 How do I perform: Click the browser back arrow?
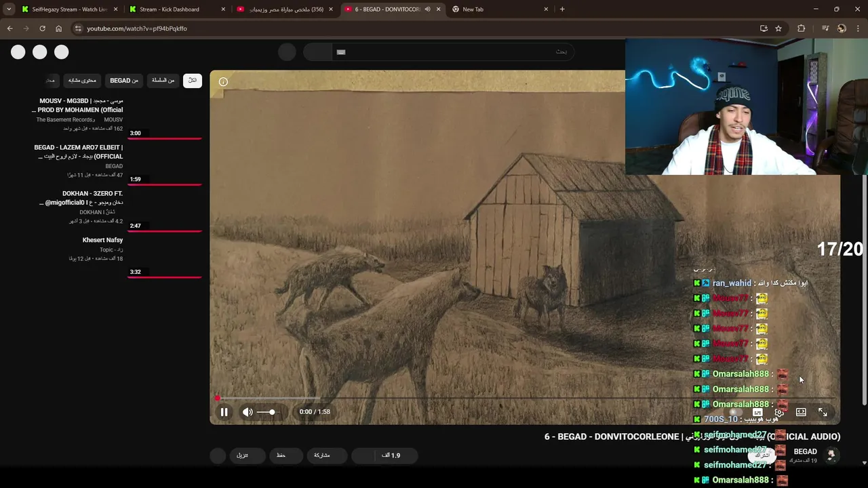coord(9,28)
